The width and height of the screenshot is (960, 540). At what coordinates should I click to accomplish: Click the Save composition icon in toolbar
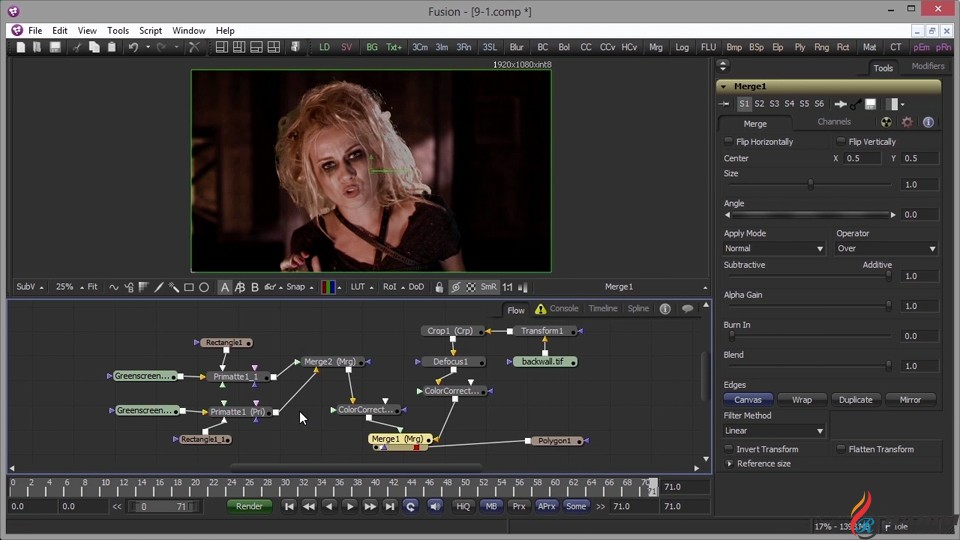click(x=56, y=47)
